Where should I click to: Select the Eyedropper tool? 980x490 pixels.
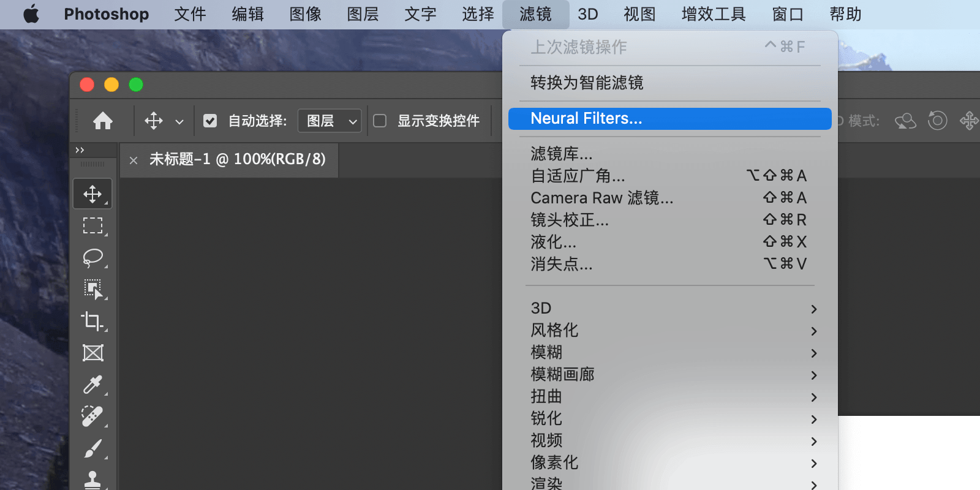tap(92, 385)
